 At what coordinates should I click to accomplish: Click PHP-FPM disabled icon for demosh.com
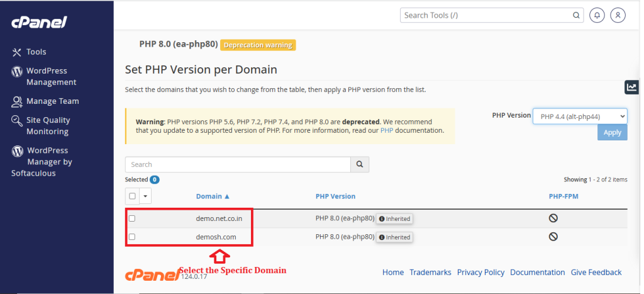coord(553,237)
